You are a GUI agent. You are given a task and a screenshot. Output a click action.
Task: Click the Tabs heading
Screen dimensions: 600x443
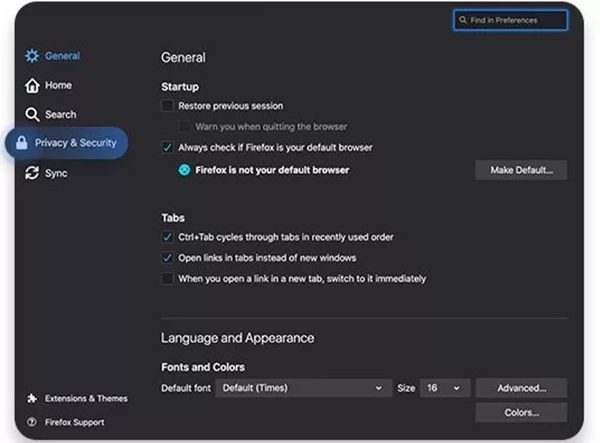(173, 218)
